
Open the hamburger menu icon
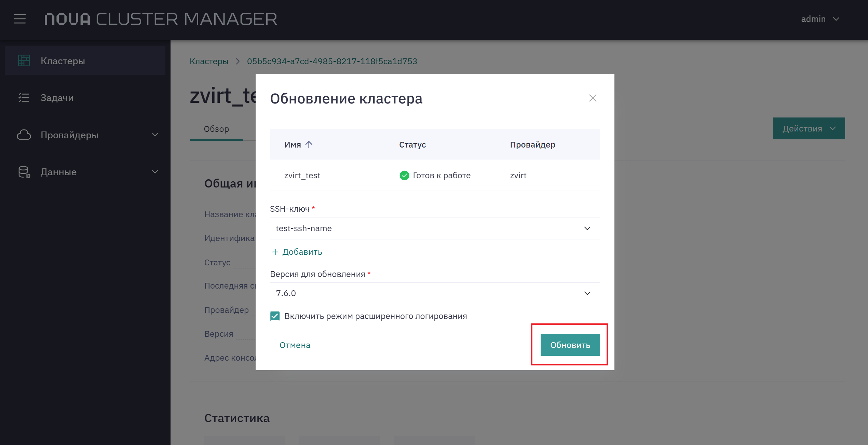pyautogui.click(x=20, y=19)
